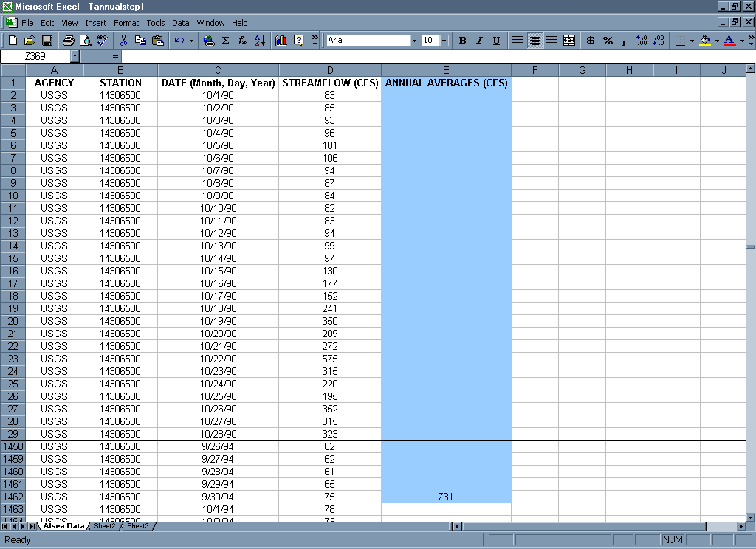Apply Currency Style dollar sign format
Image resolution: width=756 pixels, height=549 pixels.
[591, 41]
